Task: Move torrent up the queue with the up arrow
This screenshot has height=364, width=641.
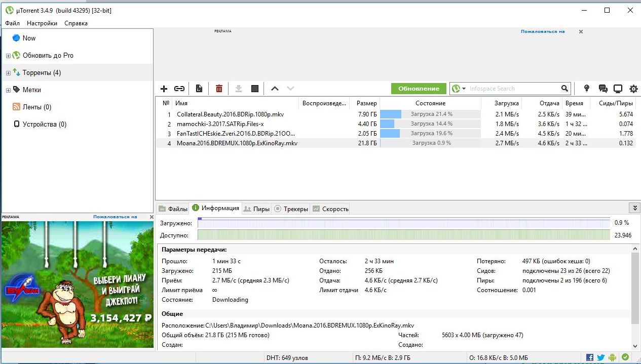Action: coord(275,89)
